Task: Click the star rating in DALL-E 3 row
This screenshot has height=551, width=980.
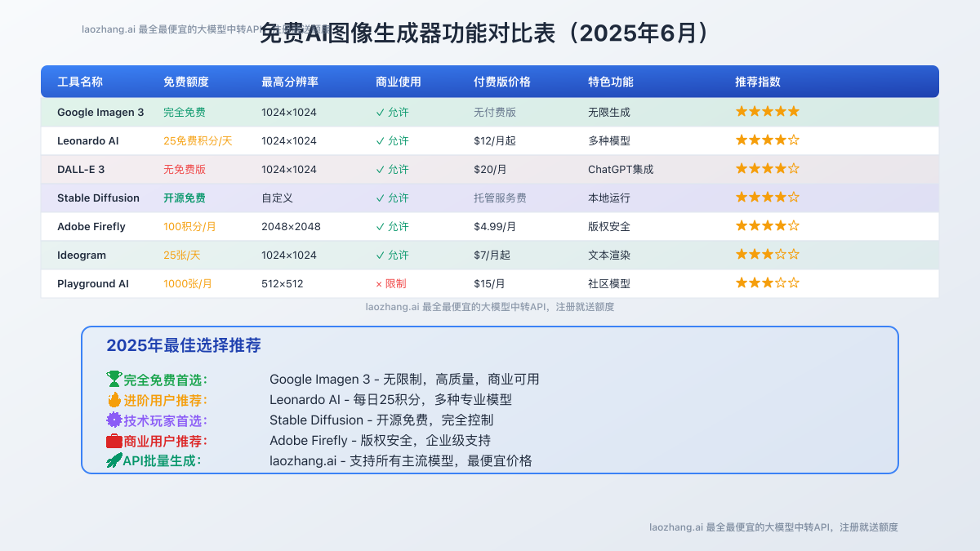Action: [768, 169]
